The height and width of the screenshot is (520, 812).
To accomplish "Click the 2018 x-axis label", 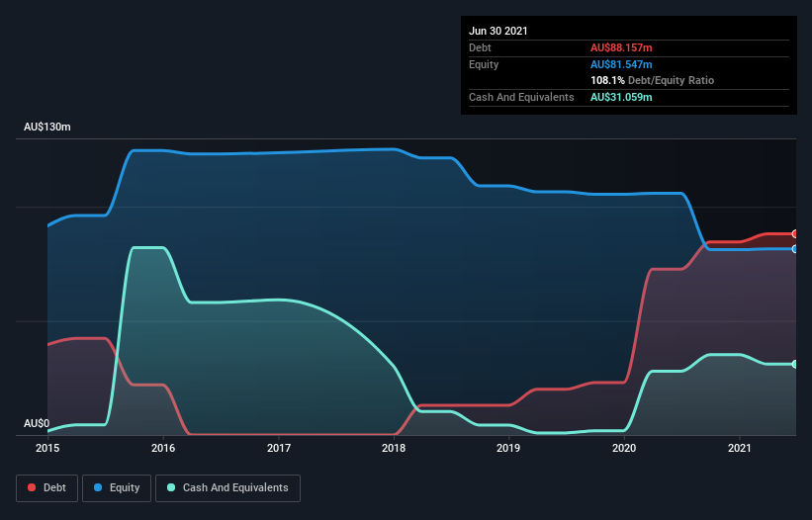I will (394, 448).
